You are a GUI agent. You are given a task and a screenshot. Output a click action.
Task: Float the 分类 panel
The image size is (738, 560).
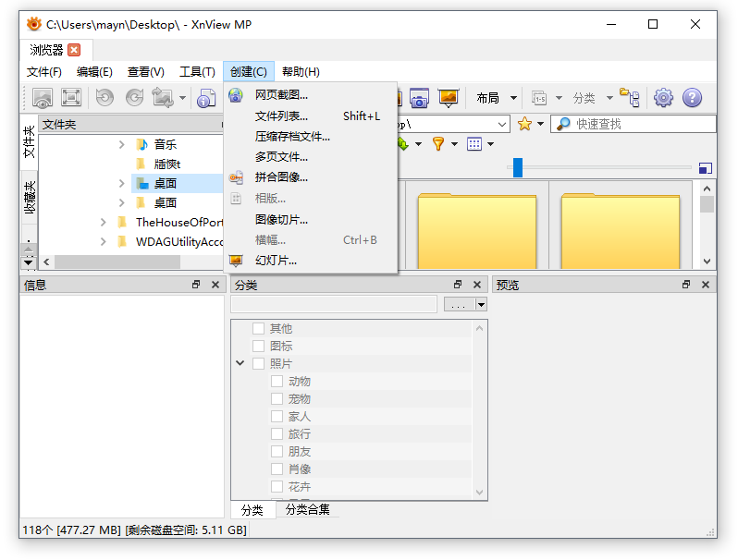coord(458,284)
